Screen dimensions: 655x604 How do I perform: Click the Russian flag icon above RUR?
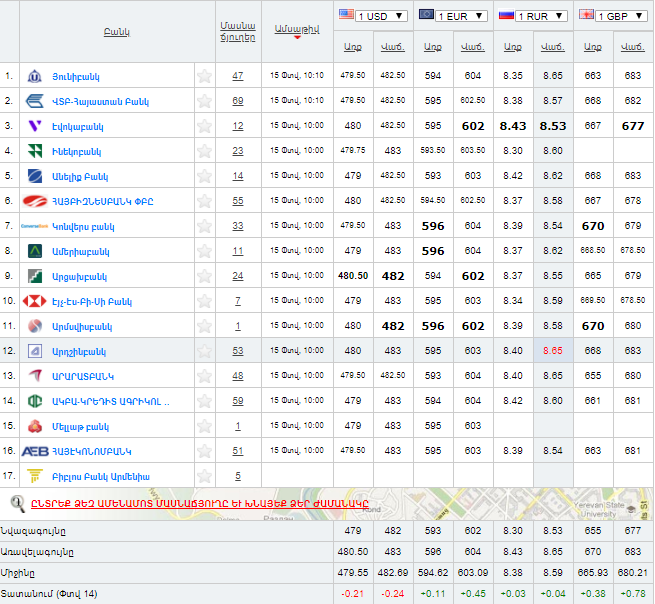coord(506,15)
